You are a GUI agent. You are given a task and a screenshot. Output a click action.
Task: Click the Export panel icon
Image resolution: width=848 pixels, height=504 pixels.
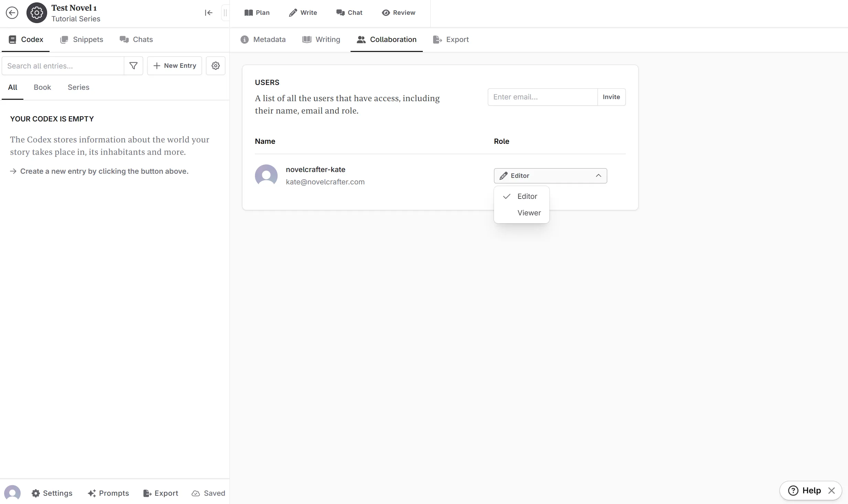click(437, 40)
